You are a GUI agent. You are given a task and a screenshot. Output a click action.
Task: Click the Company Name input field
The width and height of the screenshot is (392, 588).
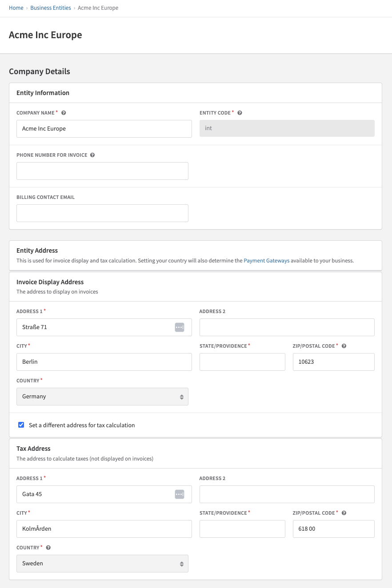tap(104, 129)
